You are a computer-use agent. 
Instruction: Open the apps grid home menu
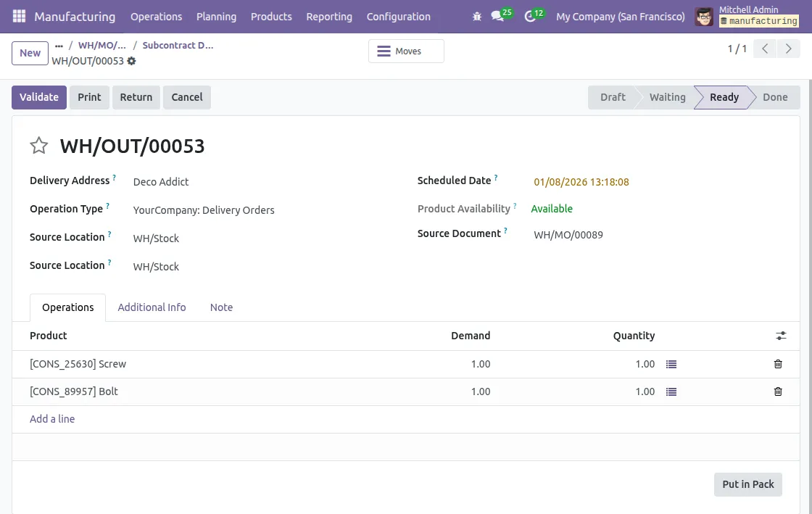(x=19, y=16)
